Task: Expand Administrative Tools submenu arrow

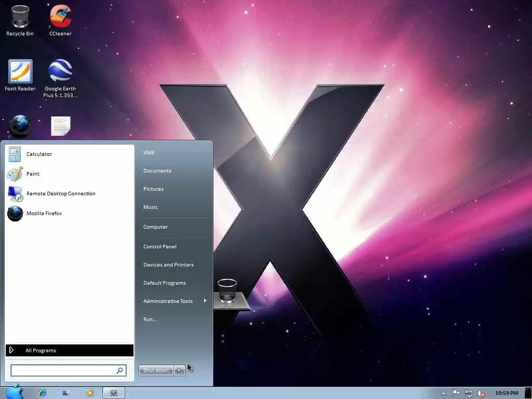Action: tap(205, 301)
